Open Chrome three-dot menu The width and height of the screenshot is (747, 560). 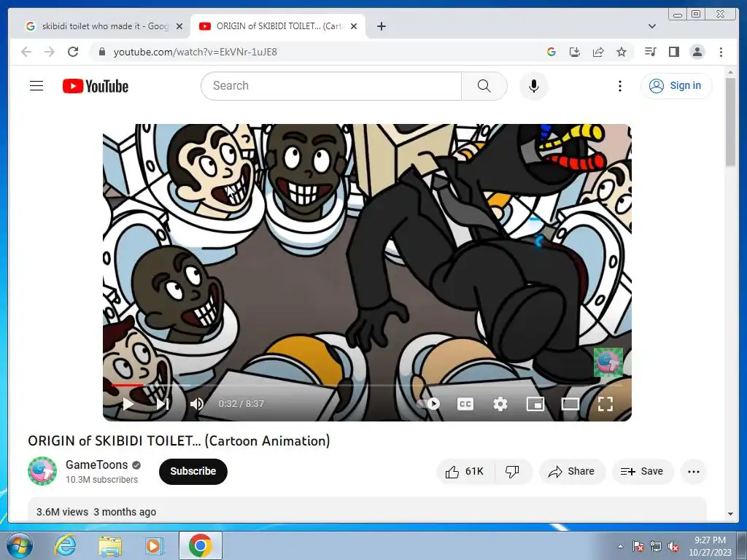[721, 52]
